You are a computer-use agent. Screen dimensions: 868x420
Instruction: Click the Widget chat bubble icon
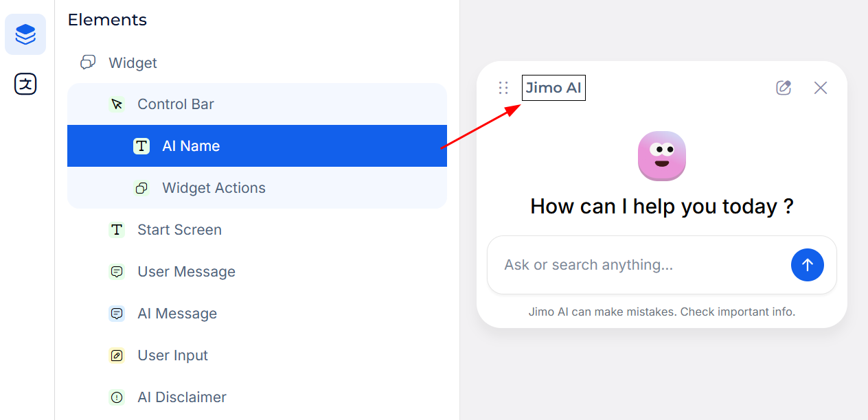88,63
